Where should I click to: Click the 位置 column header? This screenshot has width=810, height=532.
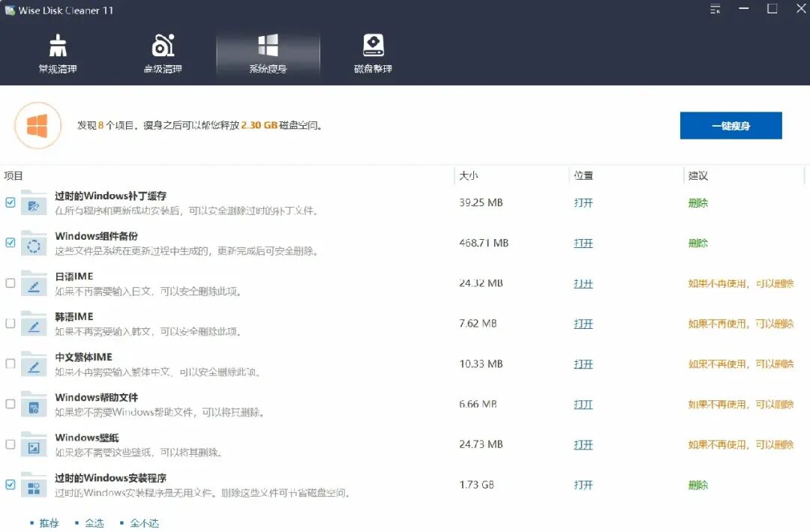pos(583,176)
